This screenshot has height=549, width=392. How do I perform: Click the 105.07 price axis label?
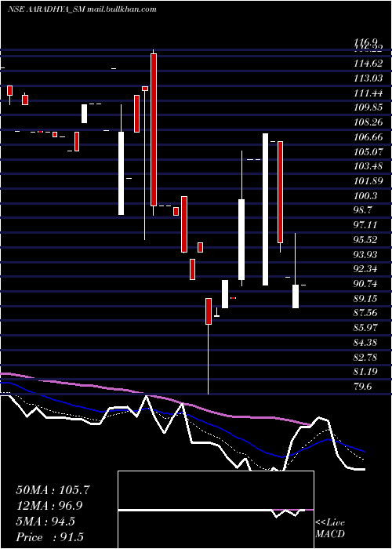pyautogui.click(x=368, y=151)
